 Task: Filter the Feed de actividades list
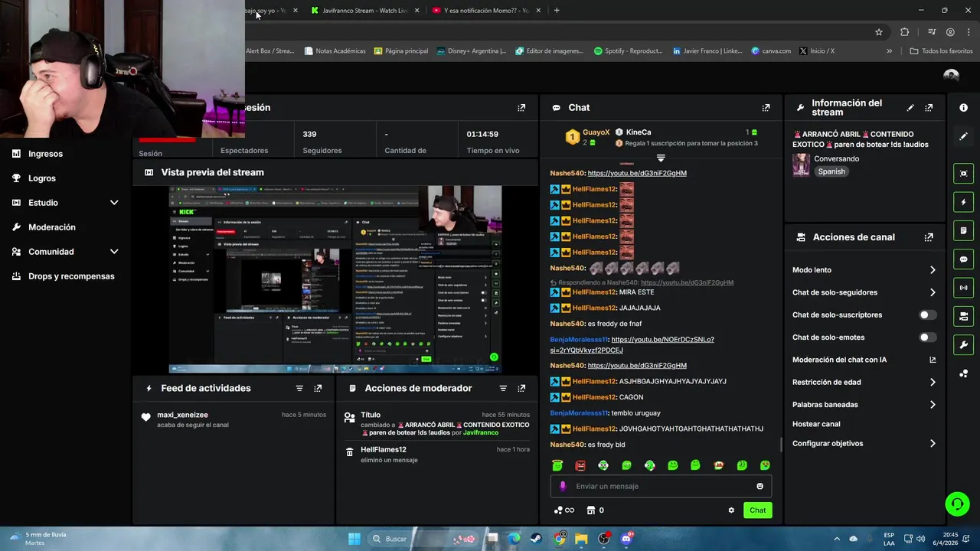[x=299, y=389]
